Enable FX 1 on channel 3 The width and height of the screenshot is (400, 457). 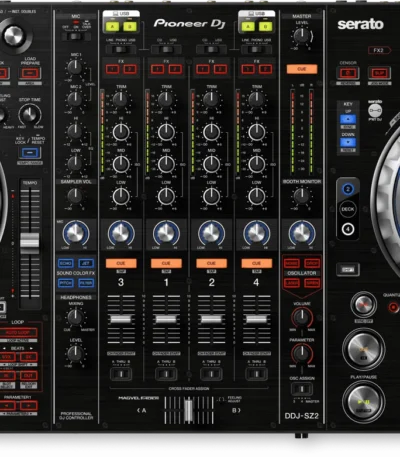[112, 69]
